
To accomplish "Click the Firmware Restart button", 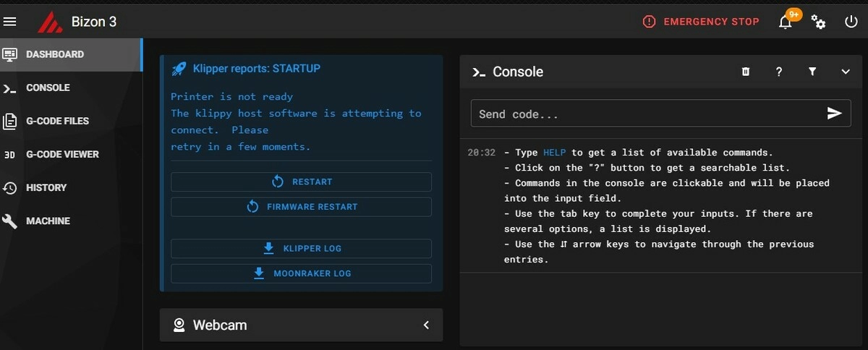I will tap(301, 207).
